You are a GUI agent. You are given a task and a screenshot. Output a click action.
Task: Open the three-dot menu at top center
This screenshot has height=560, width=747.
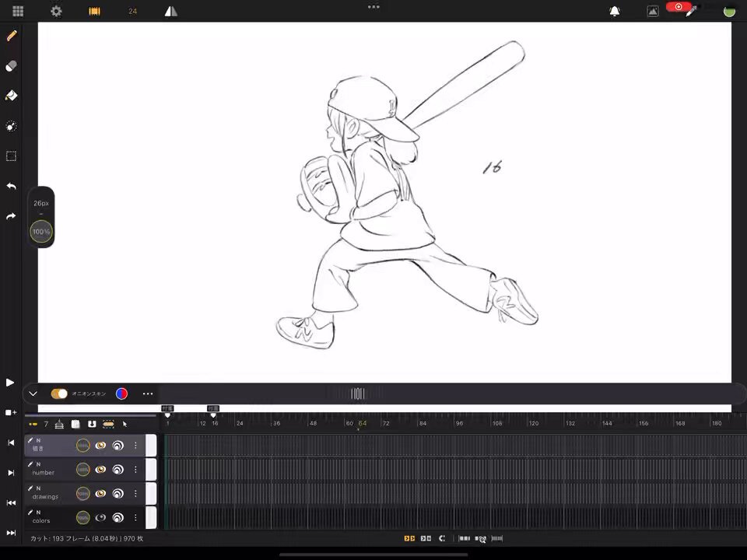[x=373, y=7]
